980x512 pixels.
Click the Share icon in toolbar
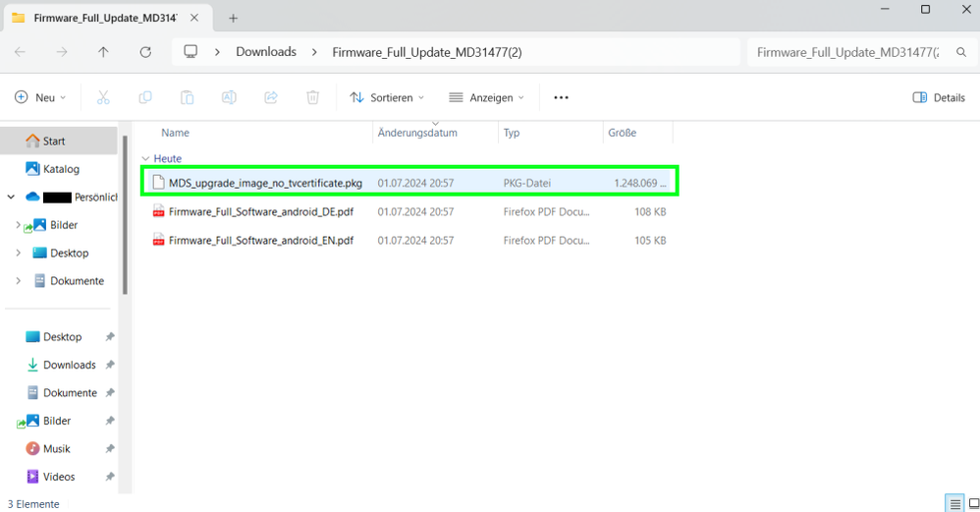pos(271,97)
